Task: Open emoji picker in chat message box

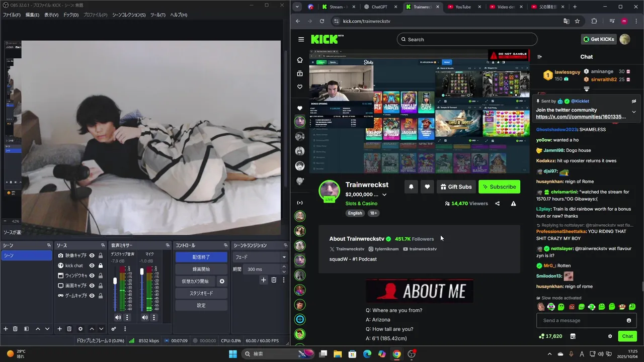Action: (x=629, y=320)
